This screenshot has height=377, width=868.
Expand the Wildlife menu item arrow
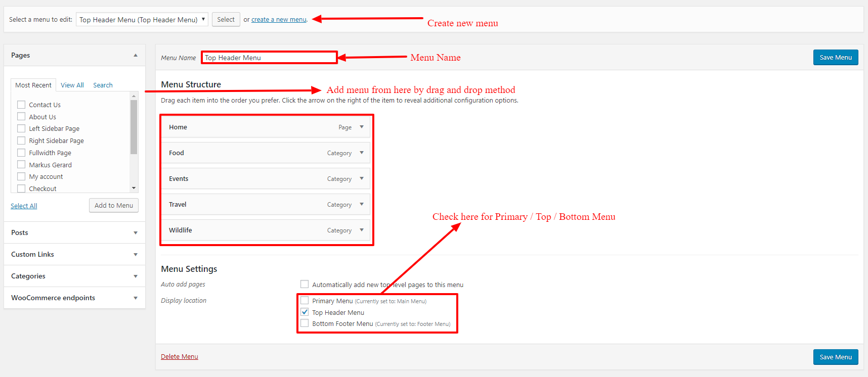click(362, 230)
